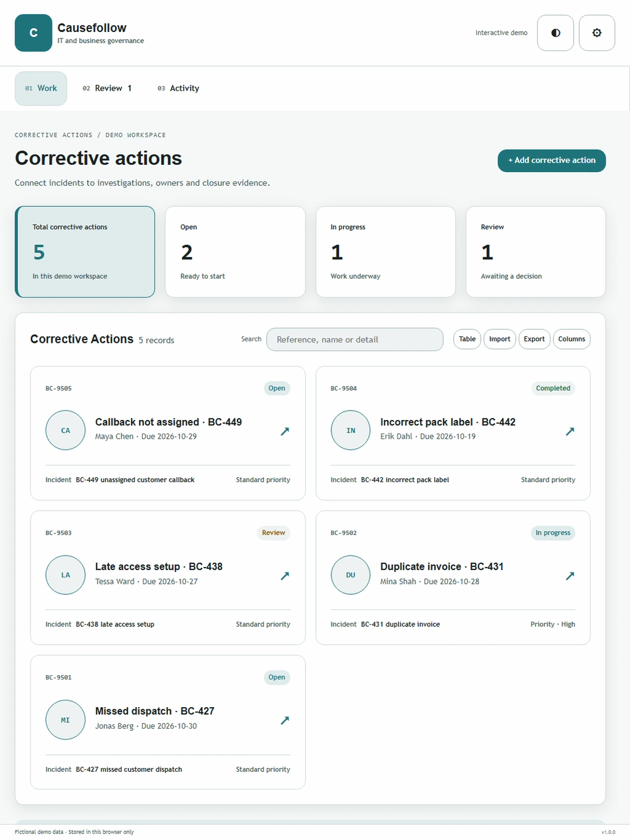Click the MI avatar circle
This screenshot has width=630, height=840.
(x=66, y=720)
